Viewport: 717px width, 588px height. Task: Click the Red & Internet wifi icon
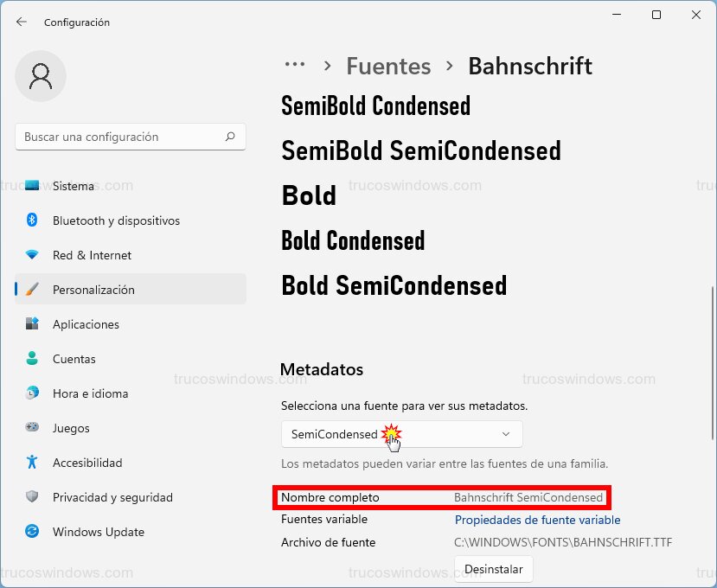(x=32, y=255)
